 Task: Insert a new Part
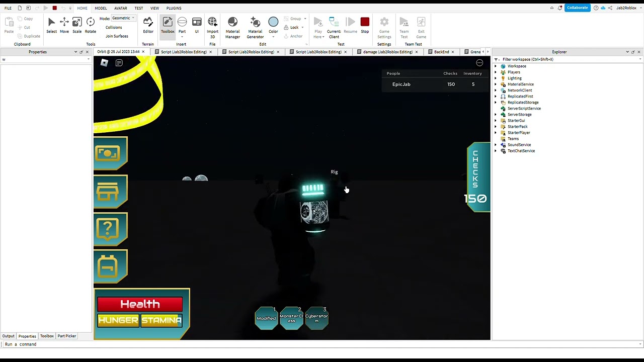pyautogui.click(x=182, y=25)
